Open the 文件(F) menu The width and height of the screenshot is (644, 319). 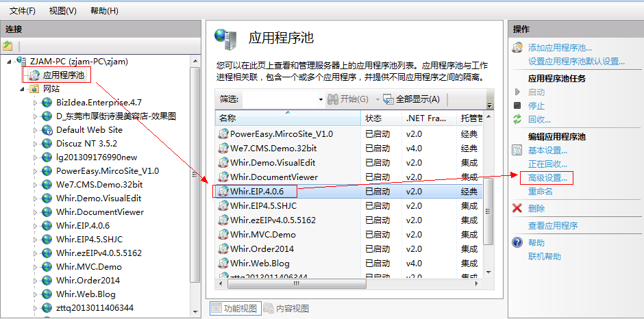click(x=22, y=11)
